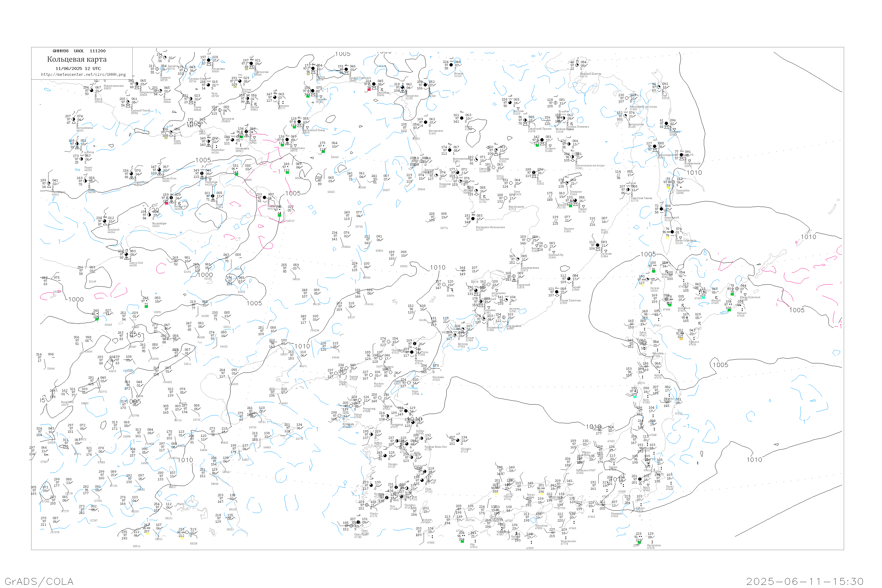
Task: Open the meteocenter.net UHHH.png URL text
Action: tap(83, 75)
